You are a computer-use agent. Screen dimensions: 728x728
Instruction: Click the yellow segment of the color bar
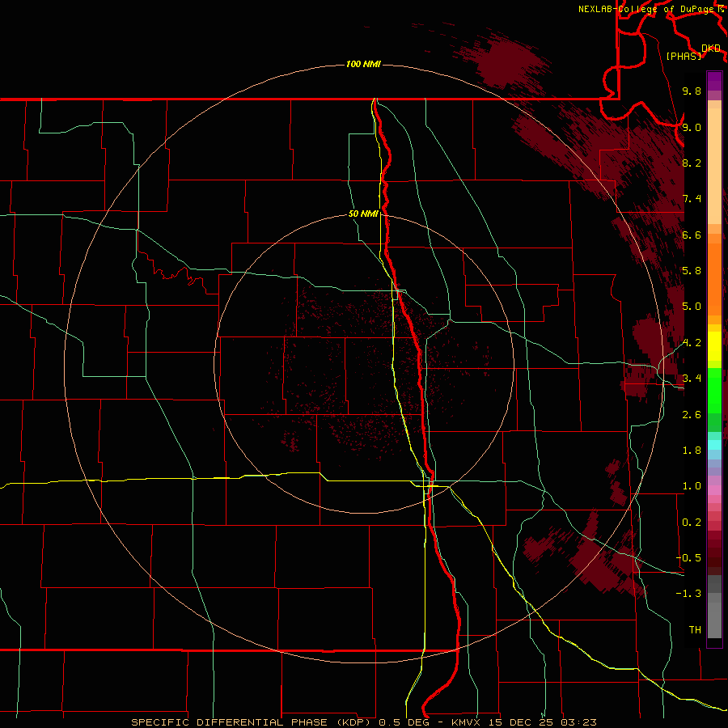click(x=714, y=346)
